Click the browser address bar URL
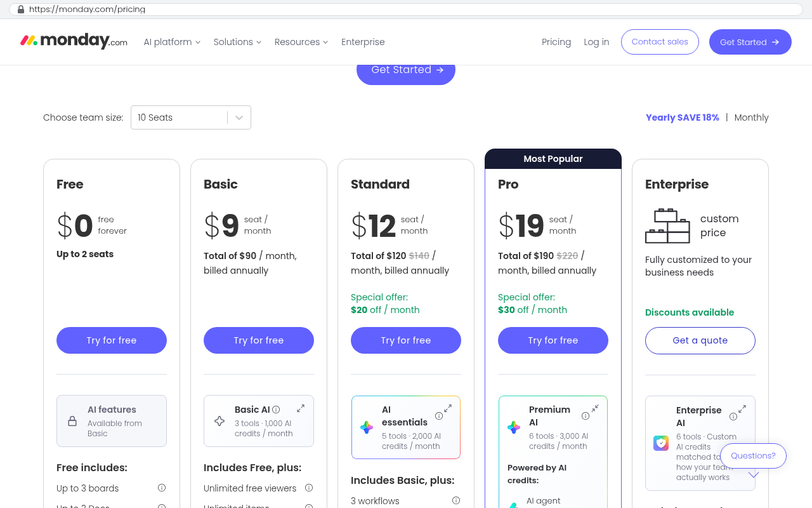The height and width of the screenshot is (508, 812). click(406, 10)
